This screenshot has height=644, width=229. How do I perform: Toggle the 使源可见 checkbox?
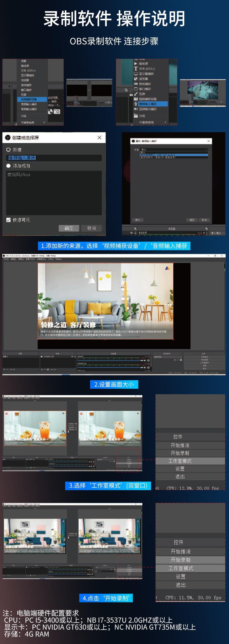[8, 220]
